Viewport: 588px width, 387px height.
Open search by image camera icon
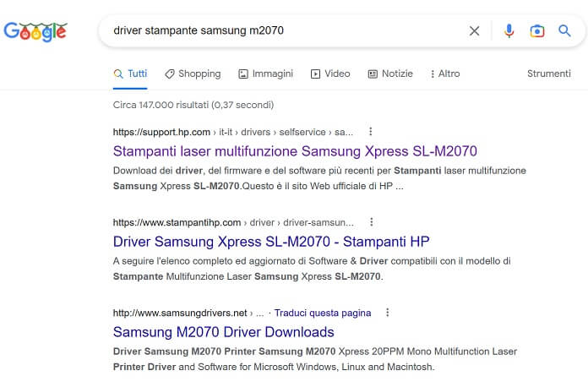click(537, 30)
